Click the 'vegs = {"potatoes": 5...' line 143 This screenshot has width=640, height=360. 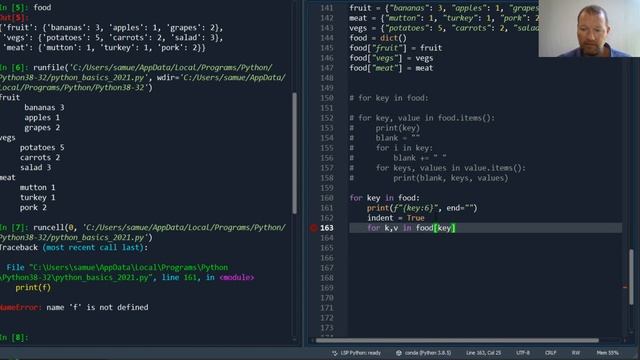pyautogui.click(x=444, y=28)
